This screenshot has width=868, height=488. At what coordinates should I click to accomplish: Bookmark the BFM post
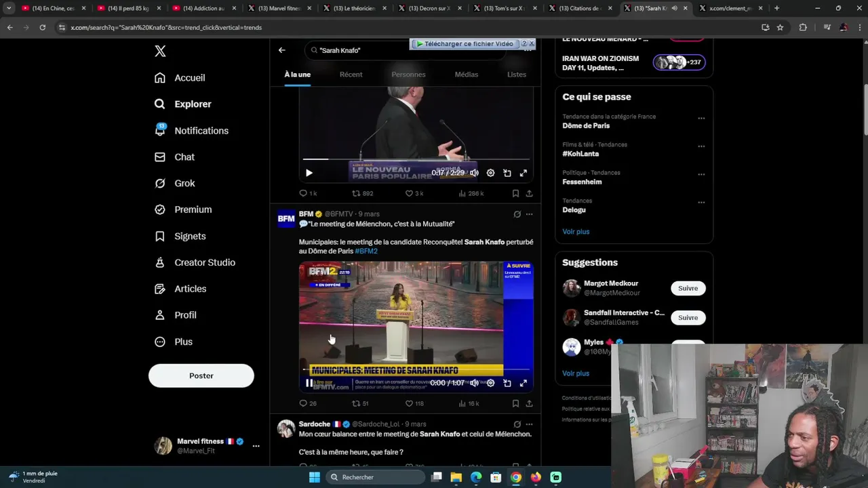coord(515,403)
